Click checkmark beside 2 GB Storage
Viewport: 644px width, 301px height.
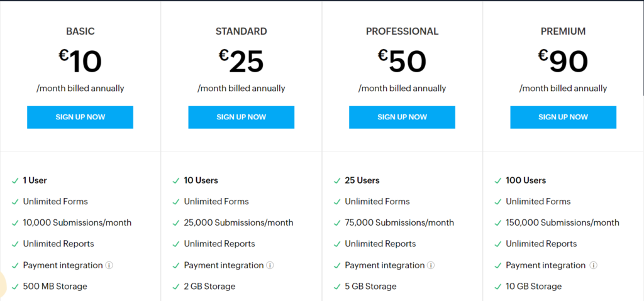pyautogui.click(x=175, y=287)
